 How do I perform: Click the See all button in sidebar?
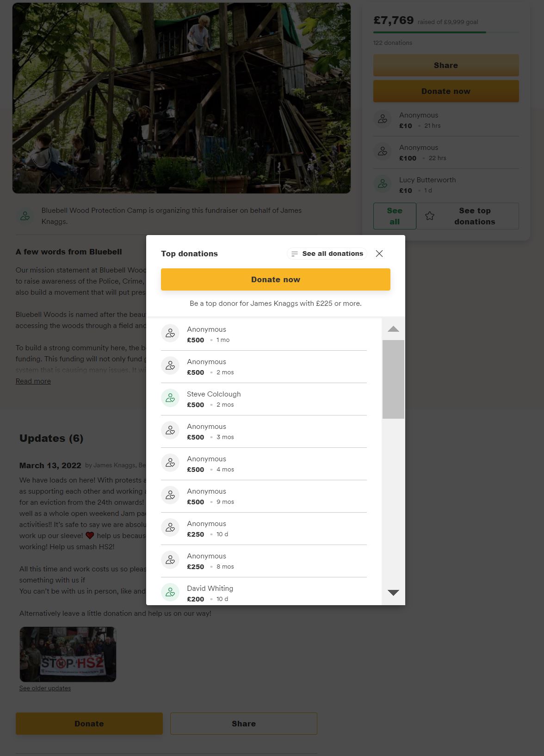click(x=395, y=216)
